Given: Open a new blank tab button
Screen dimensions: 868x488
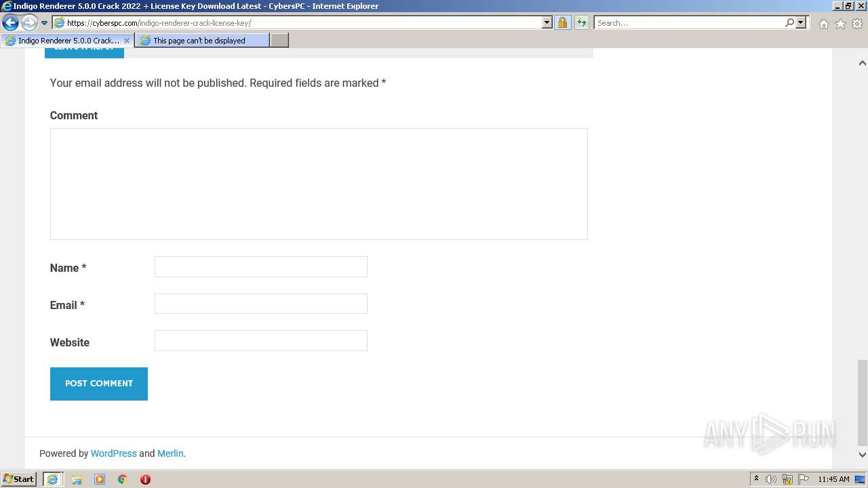Looking at the screenshot, I should click(x=279, y=41).
